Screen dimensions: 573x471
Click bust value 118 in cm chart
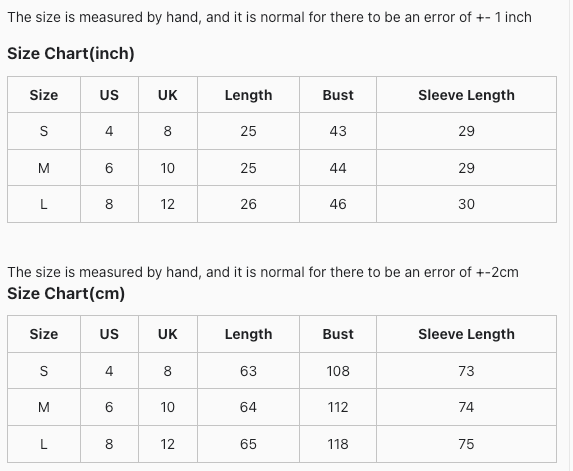point(338,444)
